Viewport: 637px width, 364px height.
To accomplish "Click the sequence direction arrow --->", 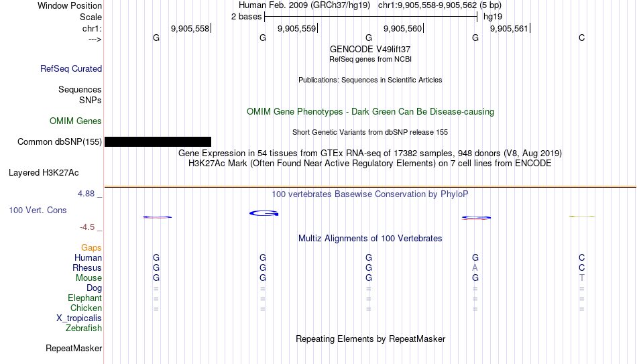I will (x=95, y=39).
